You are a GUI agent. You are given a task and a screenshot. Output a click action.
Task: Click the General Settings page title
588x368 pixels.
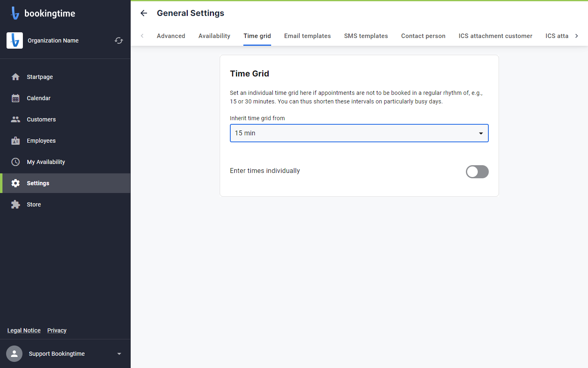click(191, 13)
